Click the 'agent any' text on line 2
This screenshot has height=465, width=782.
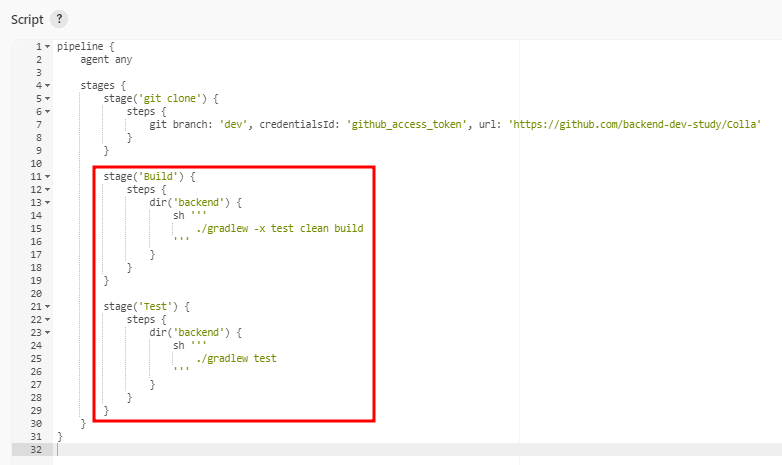pyautogui.click(x=106, y=59)
